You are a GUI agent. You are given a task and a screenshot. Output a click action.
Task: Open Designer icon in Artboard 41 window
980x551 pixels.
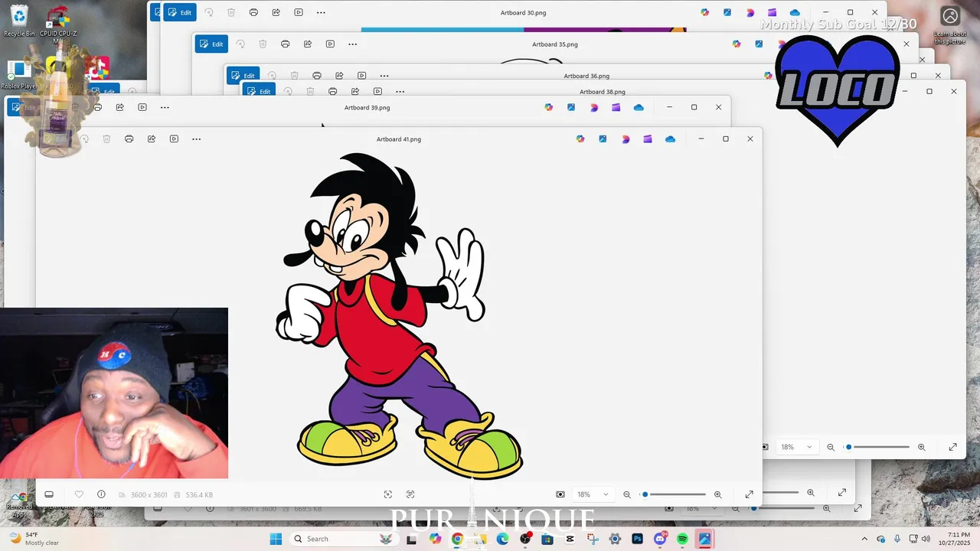point(626,139)
